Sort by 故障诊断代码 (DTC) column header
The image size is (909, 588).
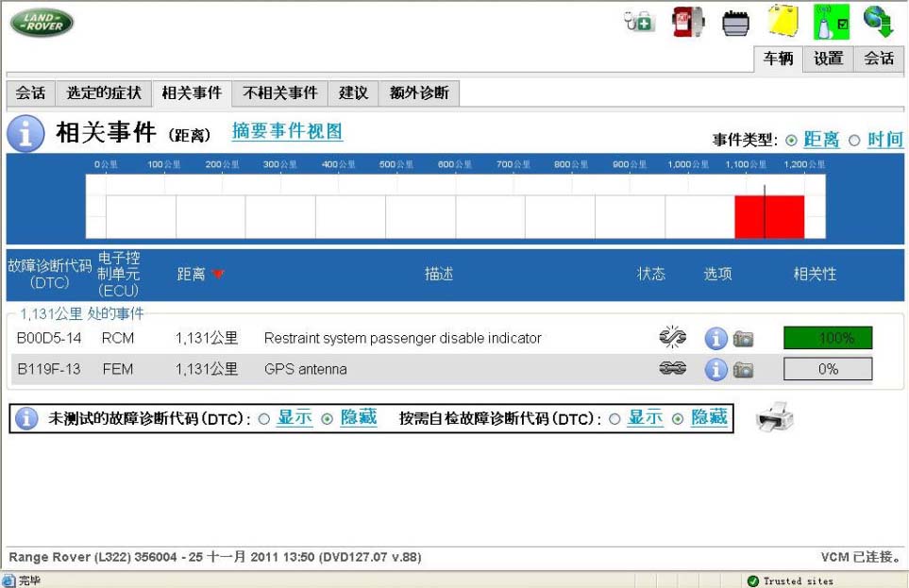tap(49, 274)
